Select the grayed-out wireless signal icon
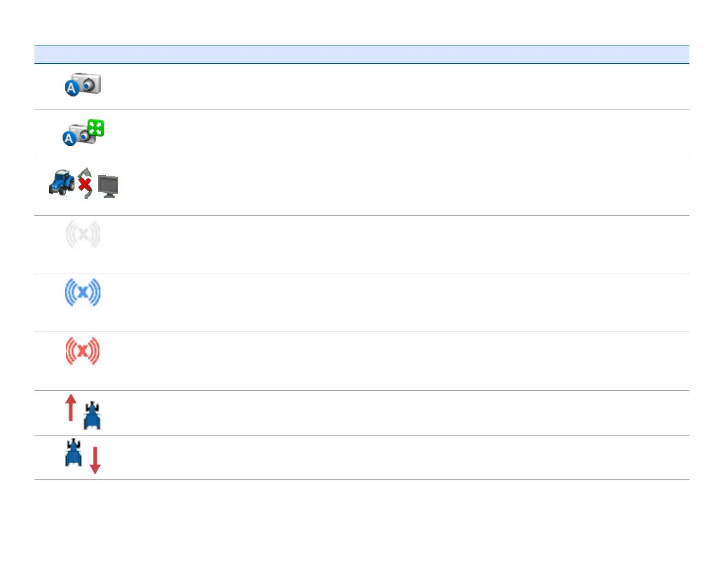Screen dimensions: 728x563 [x=83, y=235]
